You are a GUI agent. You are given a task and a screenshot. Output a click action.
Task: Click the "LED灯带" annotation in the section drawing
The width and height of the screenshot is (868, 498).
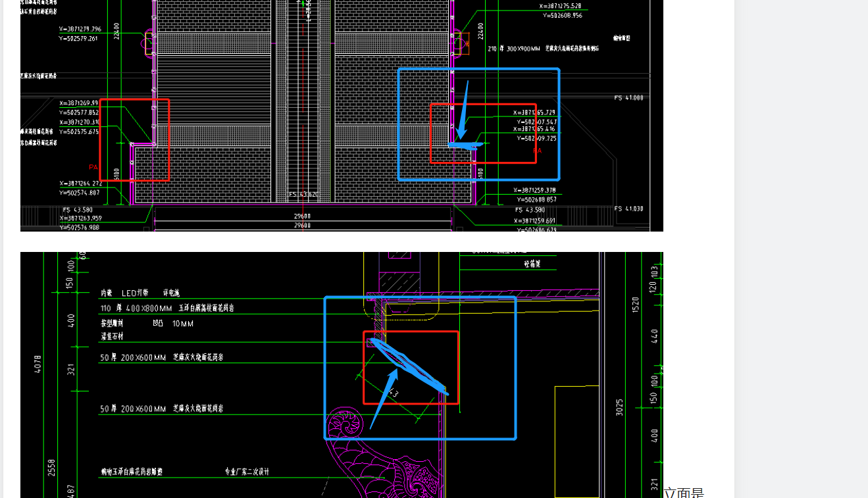point(135,293)
